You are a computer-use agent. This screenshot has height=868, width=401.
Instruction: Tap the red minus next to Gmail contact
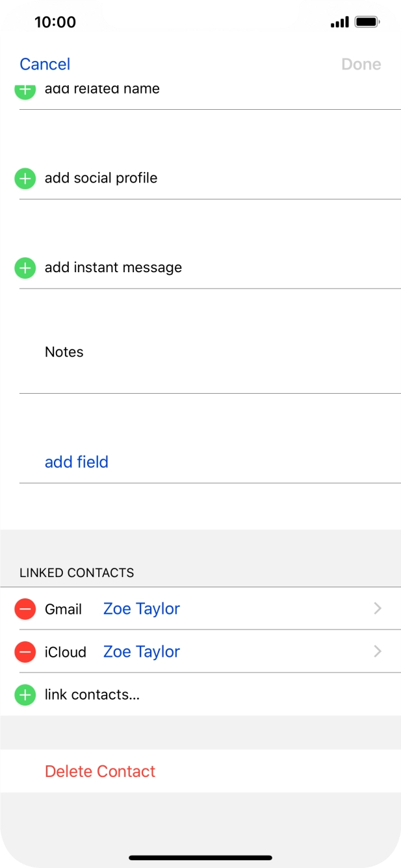pyautogui.click(x=25, y=608)
